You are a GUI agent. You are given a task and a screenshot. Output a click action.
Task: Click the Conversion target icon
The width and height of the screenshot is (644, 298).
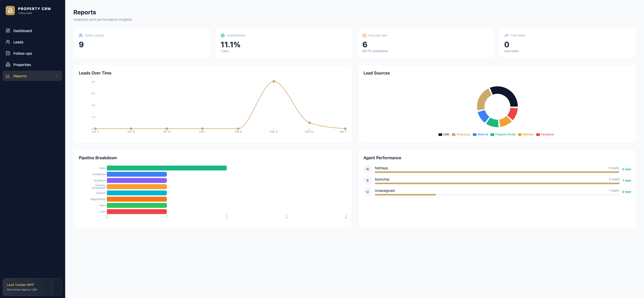point(223,35)
